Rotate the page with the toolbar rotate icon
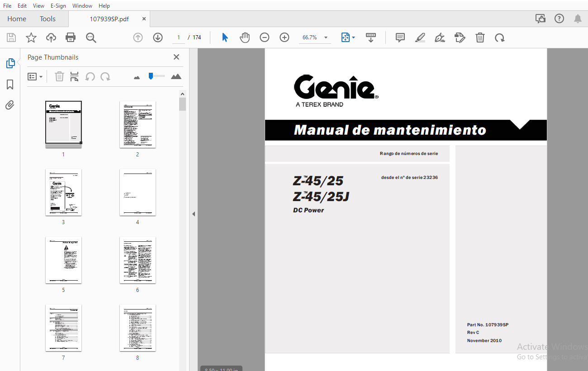Viewport: 588px width, 371px height. pyautogui.click(x=500, y=38)
